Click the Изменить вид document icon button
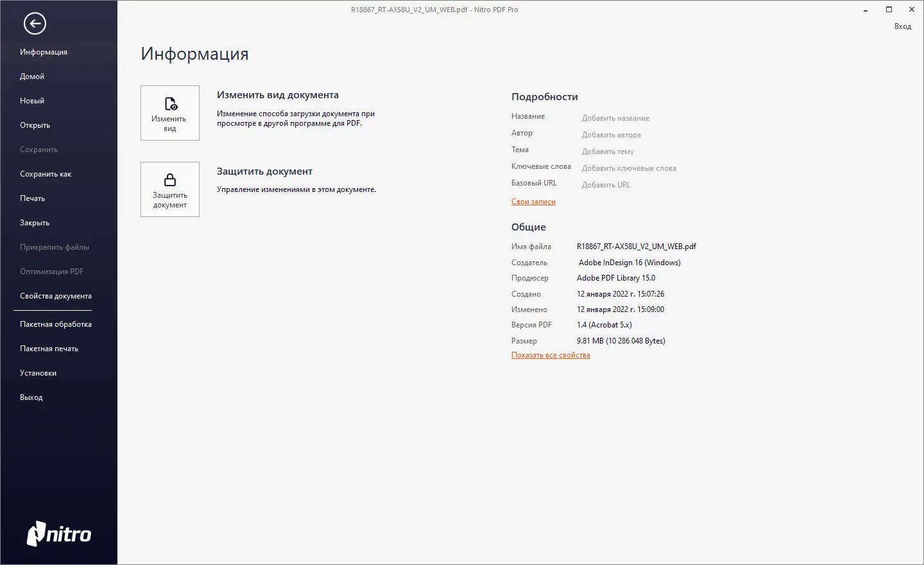This screenshot has height=565, width=924. click(170, 113)
